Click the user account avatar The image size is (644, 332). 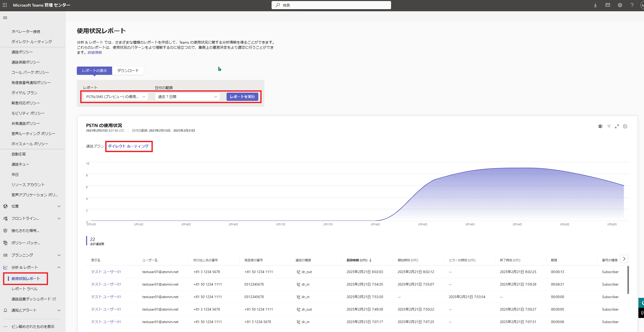(x=642, y=5)
